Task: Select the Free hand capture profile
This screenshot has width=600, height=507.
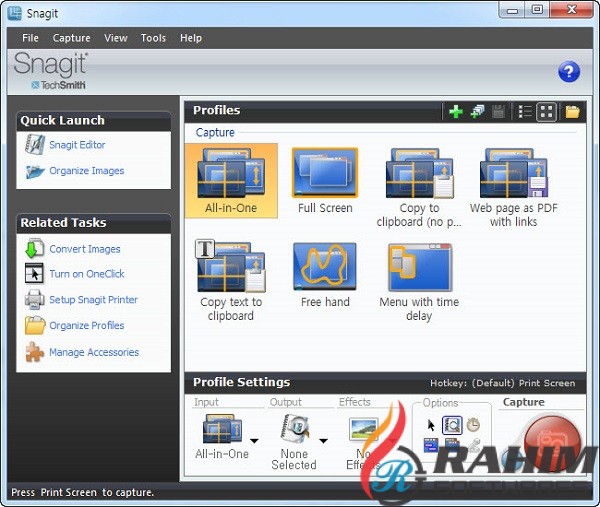Action: coord(325,276)
